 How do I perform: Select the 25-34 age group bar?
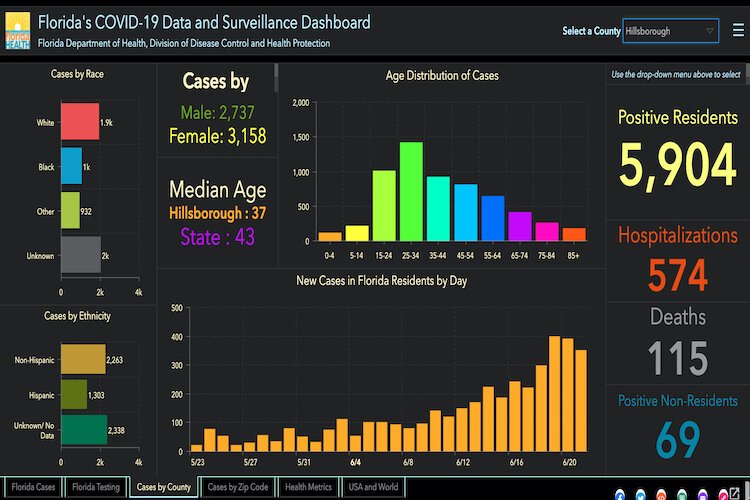pyautogui.click(x=411, y=191)
